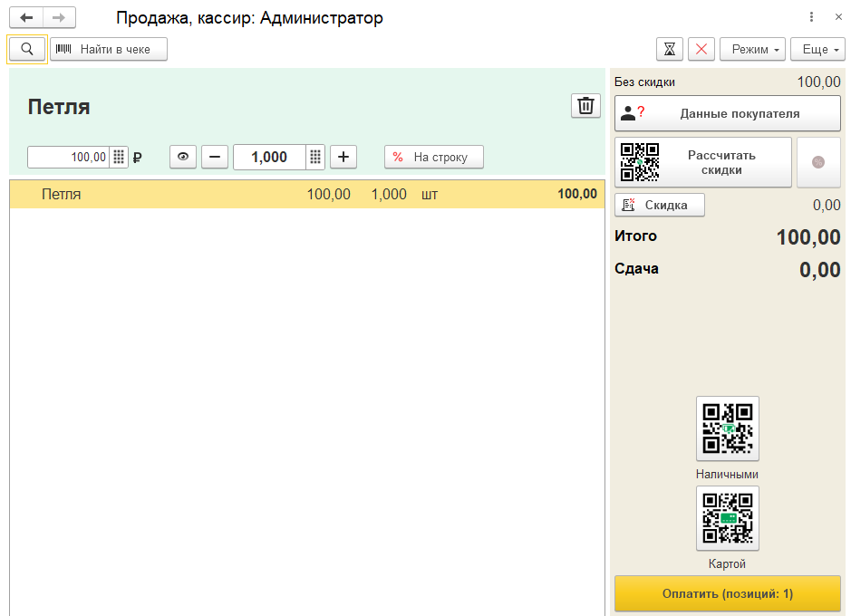851x616 pixels.
Task: Increase quantity with the plus button
Action: click(x=343, y=157)
